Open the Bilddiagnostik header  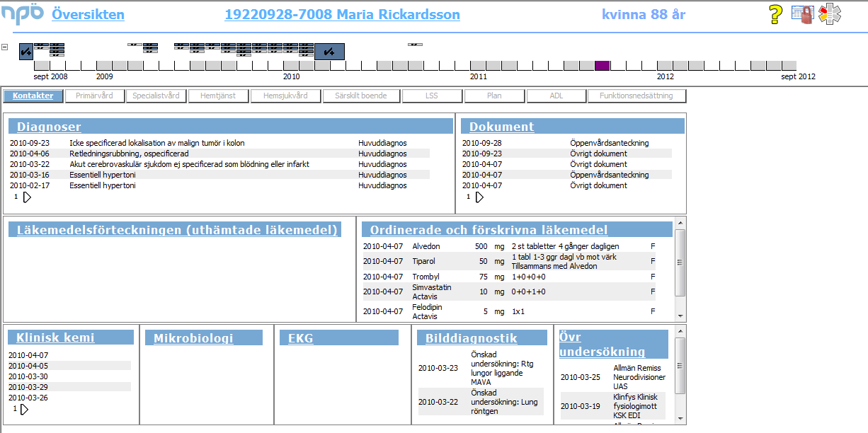471,338
